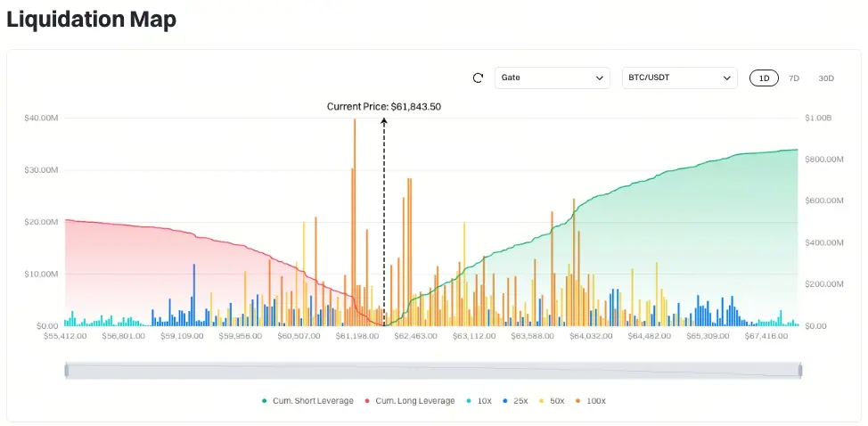This screenshot has width=868, height=426.
Task: Click the Liquidation Map heading
Action: (91, 20)
